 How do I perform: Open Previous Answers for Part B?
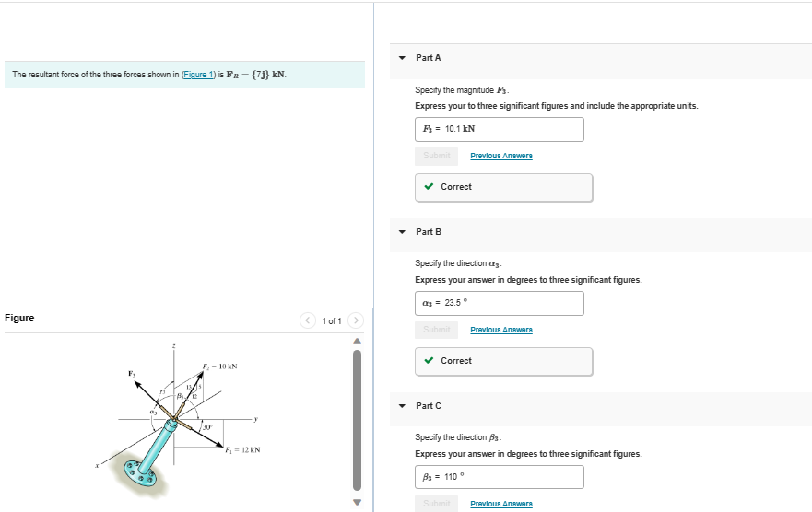tap(501, 330)
